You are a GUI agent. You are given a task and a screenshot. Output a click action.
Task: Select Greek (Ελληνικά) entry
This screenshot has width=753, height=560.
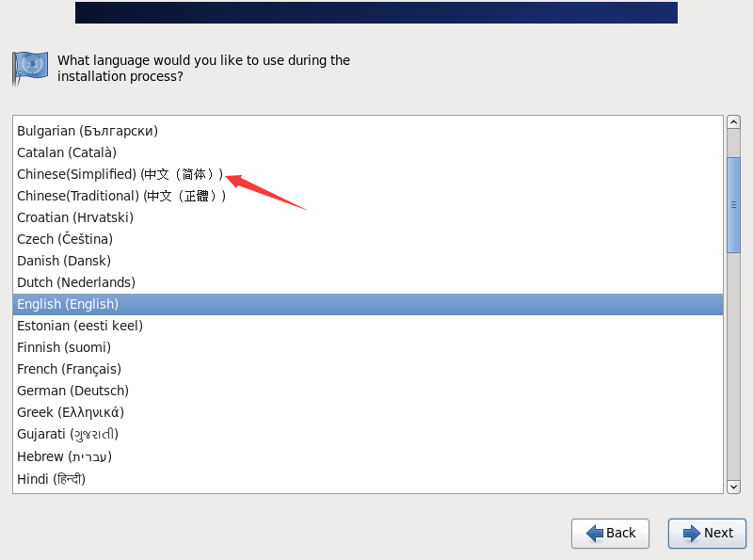[x=368, y=412]
